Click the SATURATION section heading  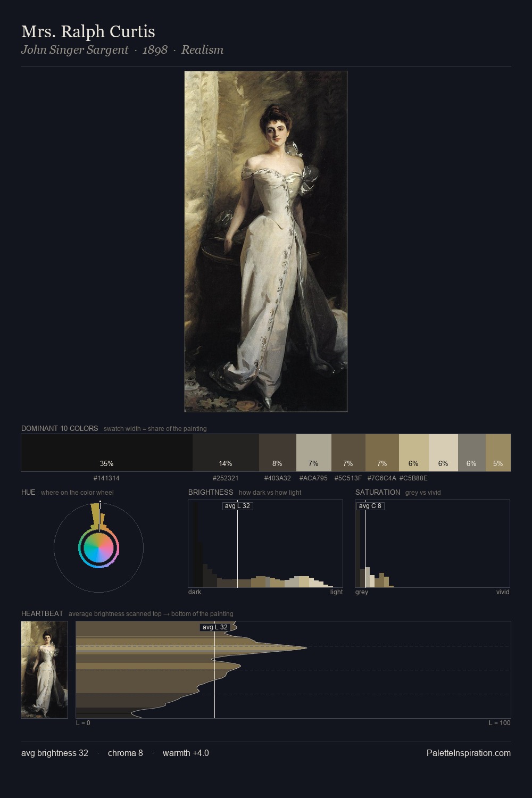tap(378, 492)
